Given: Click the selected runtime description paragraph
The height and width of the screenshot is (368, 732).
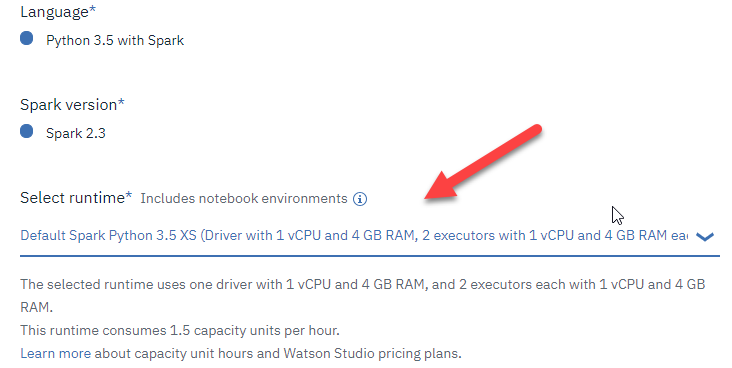Looking at the screenshot, I should pos(363,296).
